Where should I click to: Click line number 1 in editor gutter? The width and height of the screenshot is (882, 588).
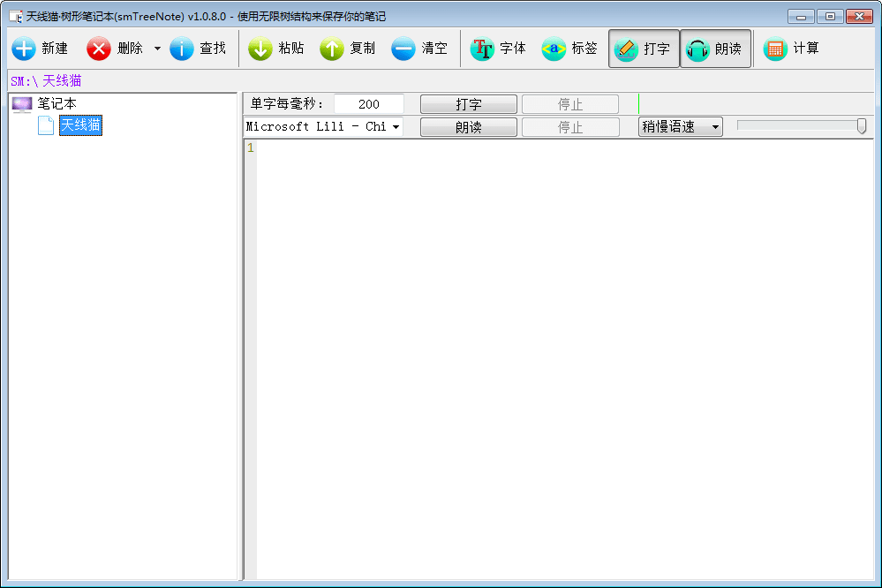[x=251, y=148]
